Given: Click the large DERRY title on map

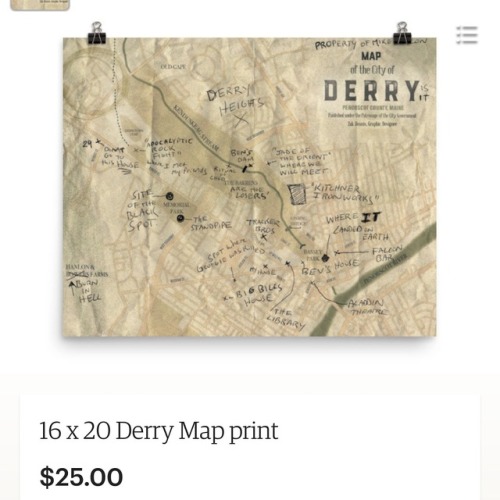Looking at the screenshot, I should click(371, 91).
